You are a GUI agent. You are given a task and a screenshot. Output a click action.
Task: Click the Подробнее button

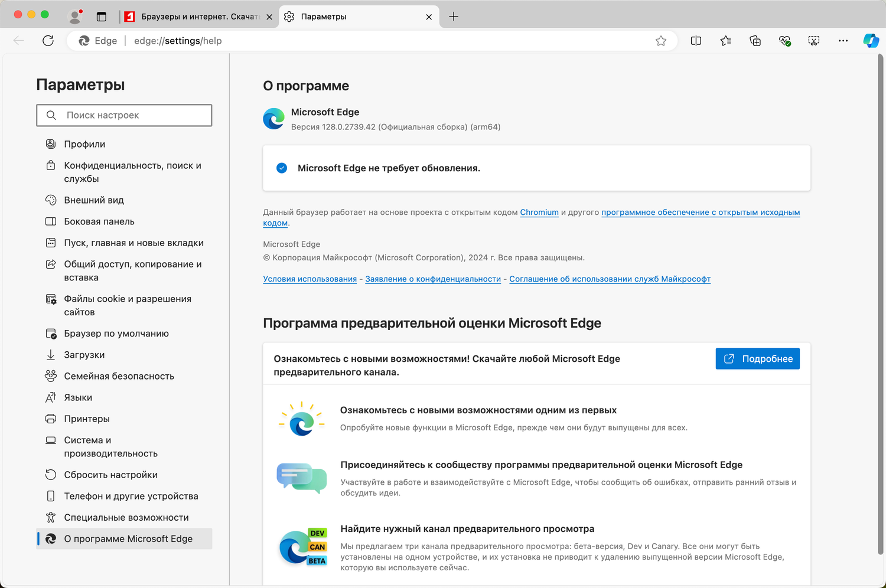[x=757, y=359]
